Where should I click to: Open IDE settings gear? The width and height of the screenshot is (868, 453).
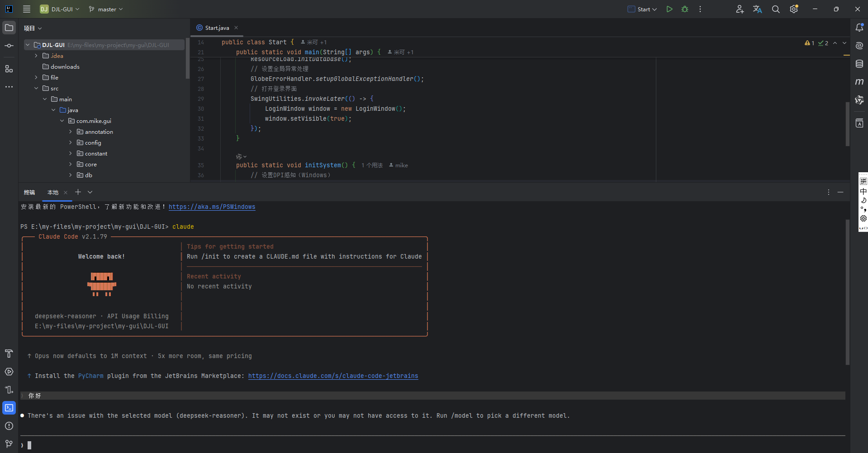(x=794, y=9)
